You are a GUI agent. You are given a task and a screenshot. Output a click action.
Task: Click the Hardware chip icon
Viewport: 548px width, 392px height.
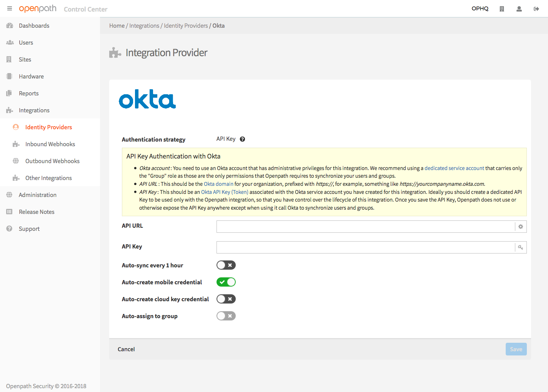click(x=9, y=77)
